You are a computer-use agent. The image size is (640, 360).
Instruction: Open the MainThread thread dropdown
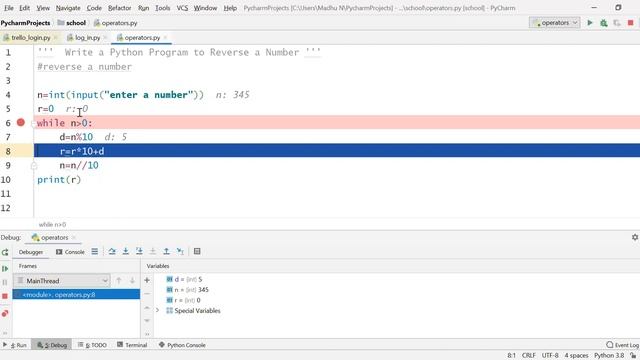click(x=62, y=281)
